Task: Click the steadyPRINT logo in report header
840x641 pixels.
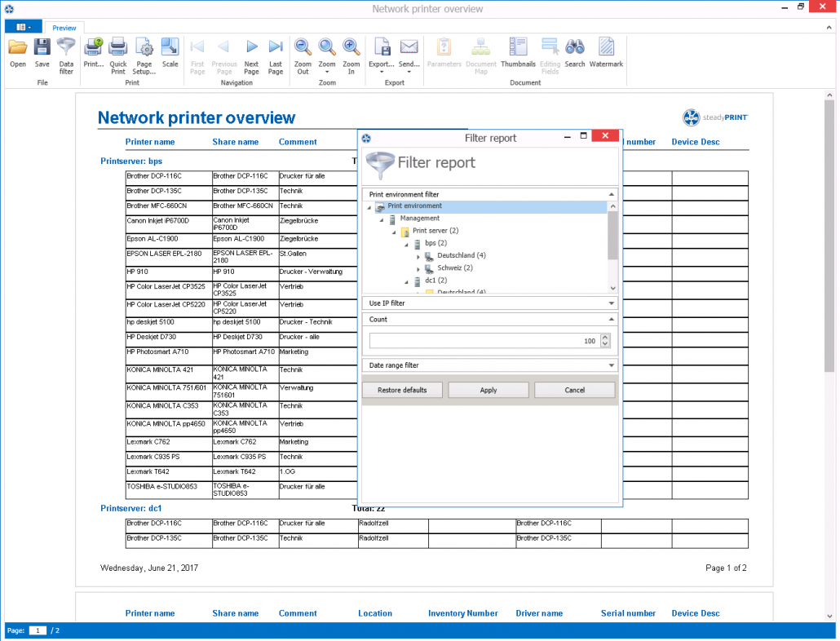Action: 715,117
